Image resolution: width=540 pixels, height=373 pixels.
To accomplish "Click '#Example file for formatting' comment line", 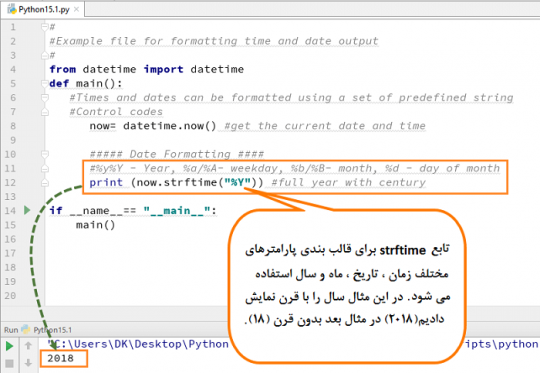I will coord(214,41).
